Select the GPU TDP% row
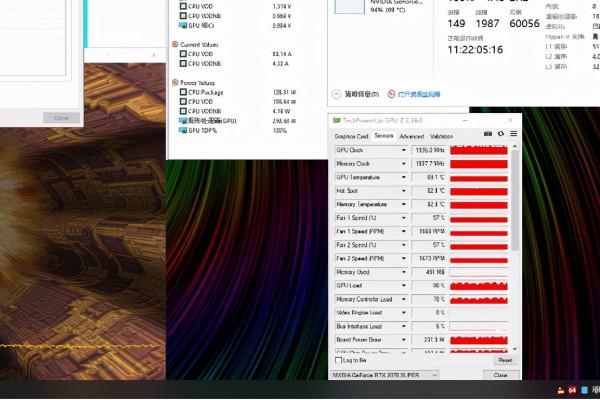This screenshot has width=600, height=400. point(237,131)
